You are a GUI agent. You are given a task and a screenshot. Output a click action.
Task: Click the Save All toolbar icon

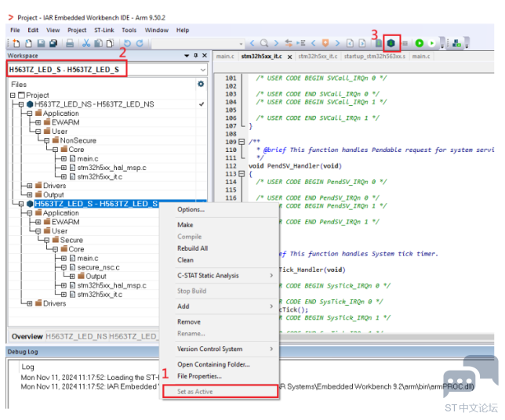53,43
